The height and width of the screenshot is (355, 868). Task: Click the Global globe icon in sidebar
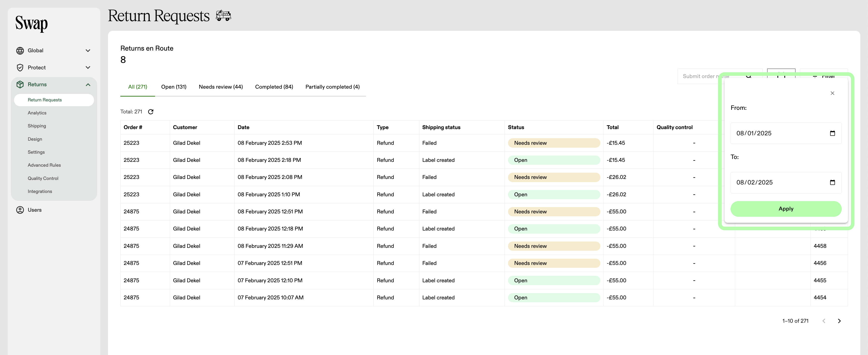click(x=20, y=51)
